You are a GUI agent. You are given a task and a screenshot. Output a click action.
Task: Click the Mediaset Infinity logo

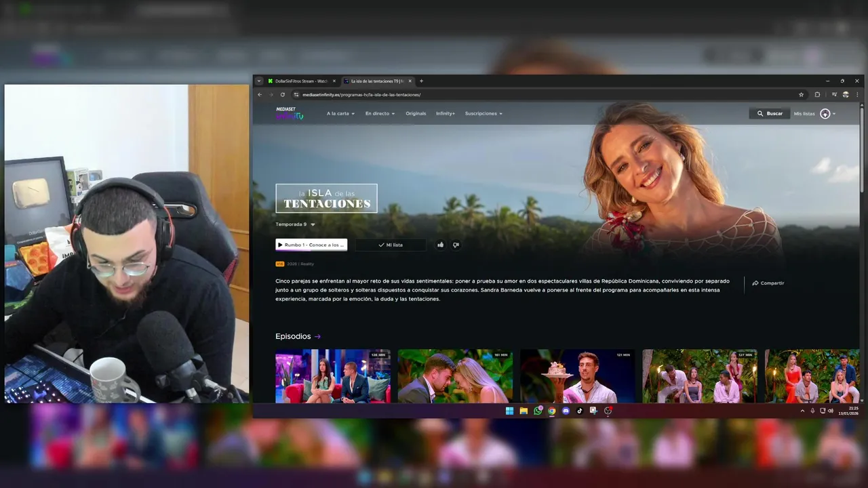[290, 113]
